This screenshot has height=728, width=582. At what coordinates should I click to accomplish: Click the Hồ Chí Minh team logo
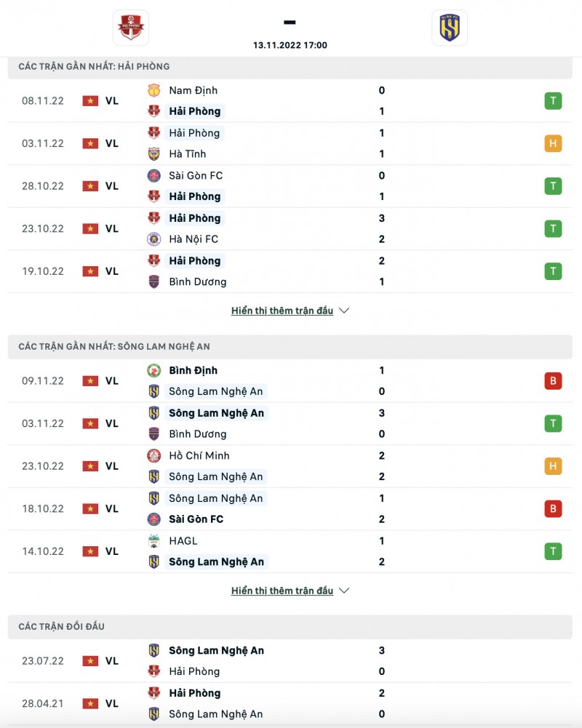pyautogui.click(x=154, y=455)
